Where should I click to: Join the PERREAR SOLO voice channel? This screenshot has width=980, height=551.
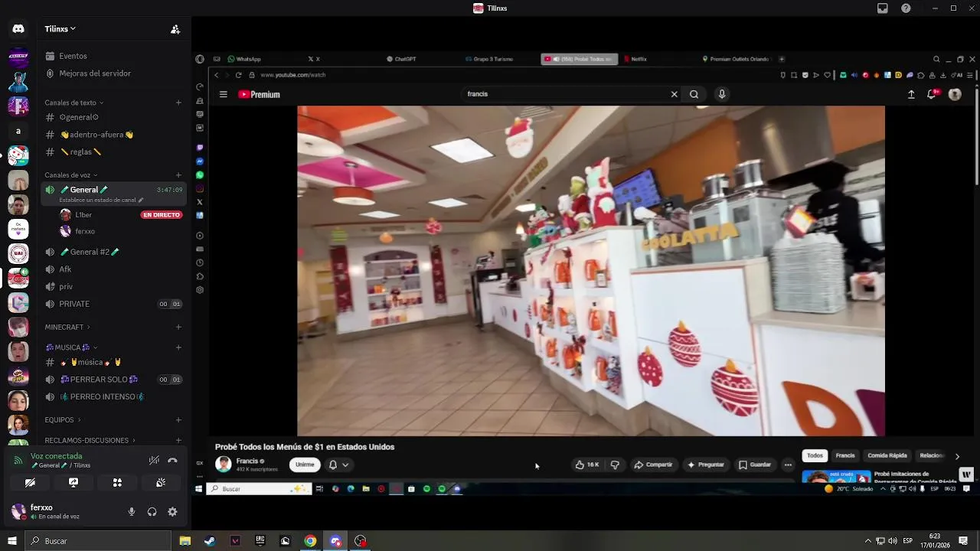113,380
